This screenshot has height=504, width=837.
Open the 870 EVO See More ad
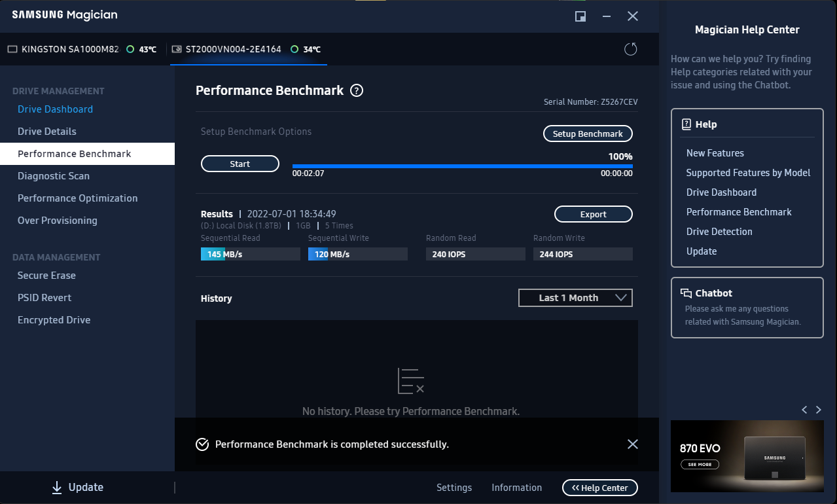700,465
